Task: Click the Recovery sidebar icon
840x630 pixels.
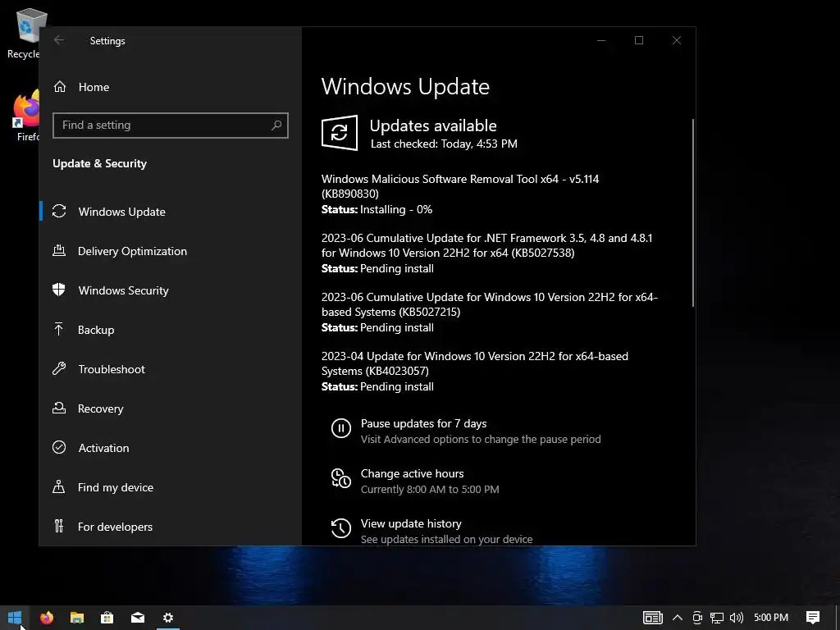Action: click(59, 409)
